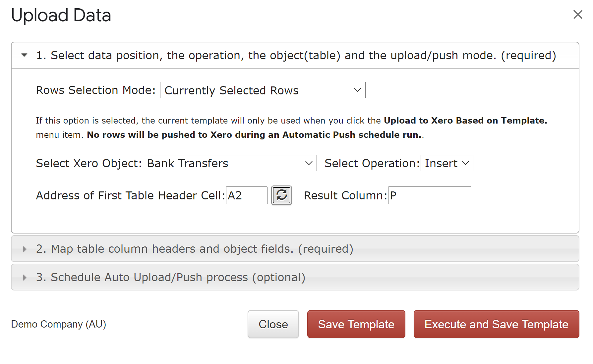Click the refresh icon beside header cell address

281,195
